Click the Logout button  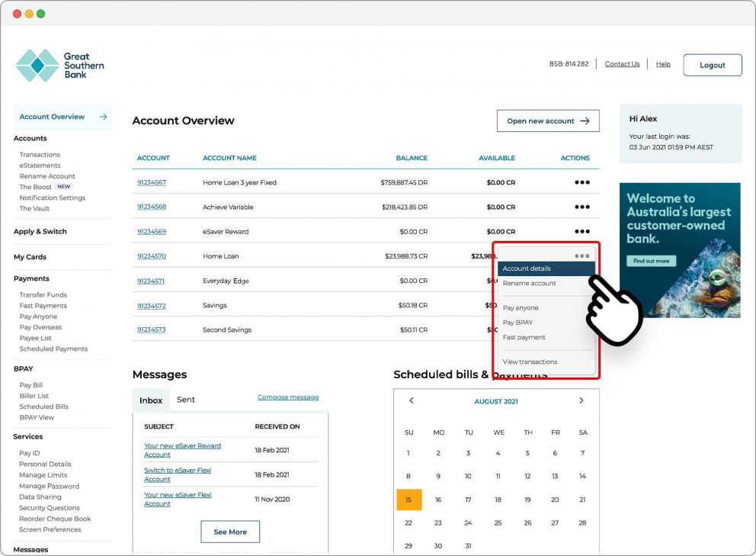[713, 65]
